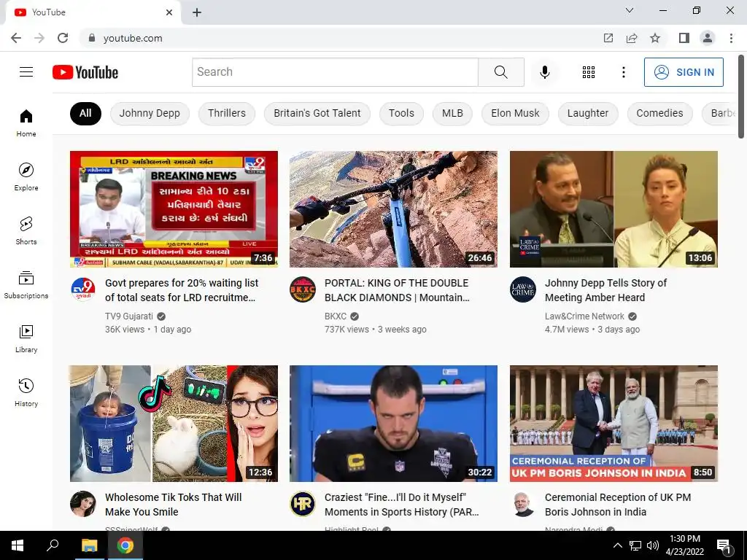Click Highlight Reel channel avatar
This screenshot has width=747, height=560.
point(303,504)
